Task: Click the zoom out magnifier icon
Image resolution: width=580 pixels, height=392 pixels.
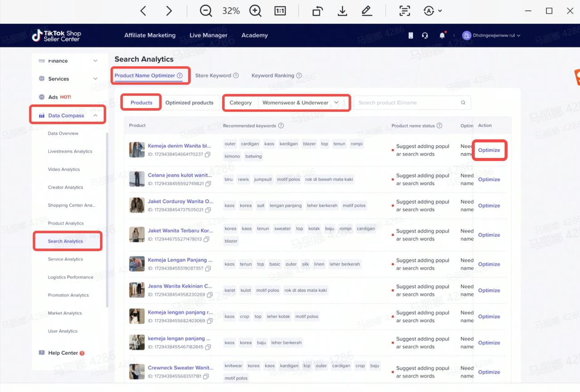Action: pyautogui.click(x=206, y=11)
